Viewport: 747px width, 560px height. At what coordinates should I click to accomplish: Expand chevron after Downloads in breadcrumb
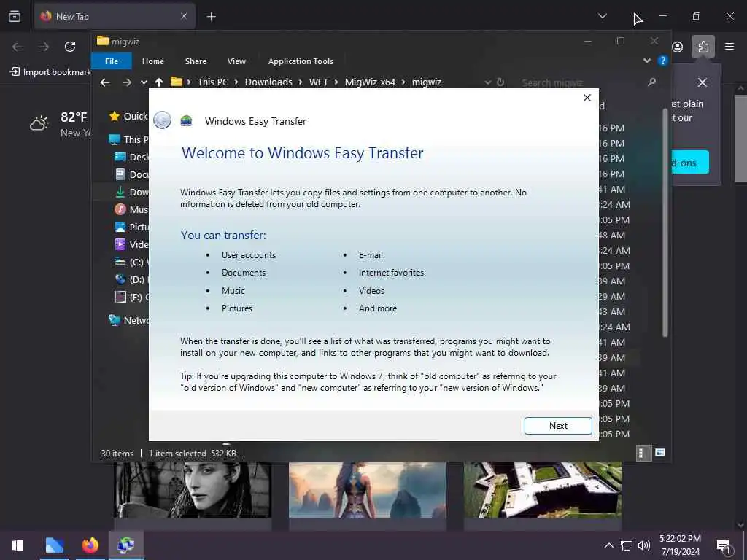tap(301, 82)
